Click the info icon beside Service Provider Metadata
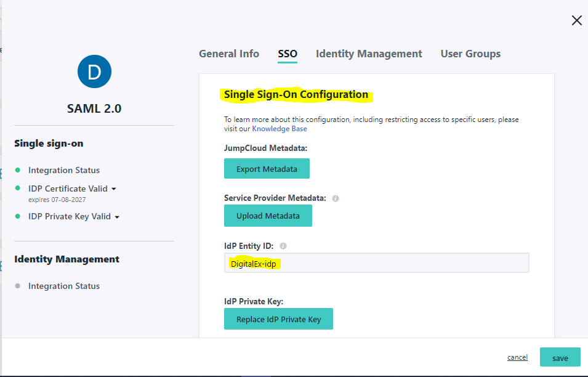The height and width of the screenshot is (377, 588). [336, 198]
